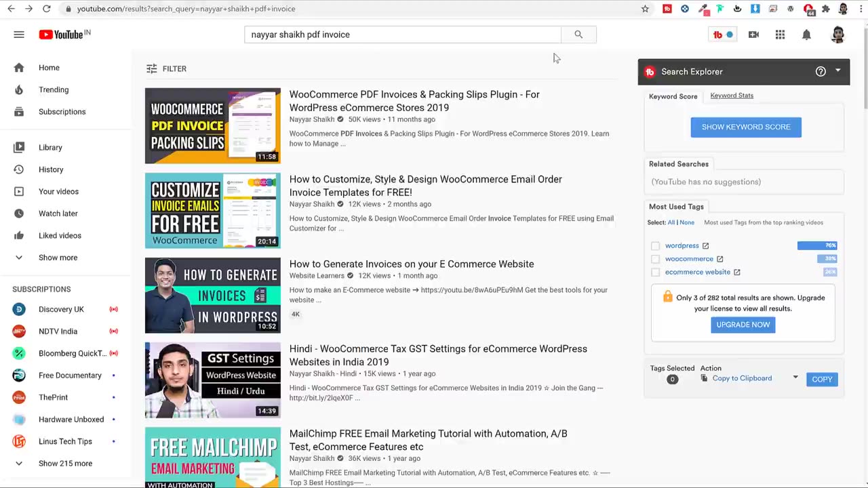868x488 pixels.
Task: Click the UPGRADE NOW button
Action: (743, 325)
